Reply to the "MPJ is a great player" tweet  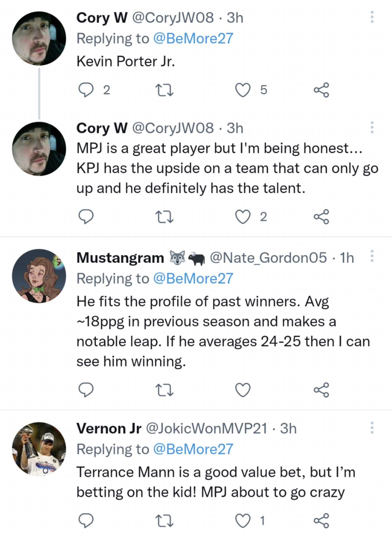pos(86,217)
